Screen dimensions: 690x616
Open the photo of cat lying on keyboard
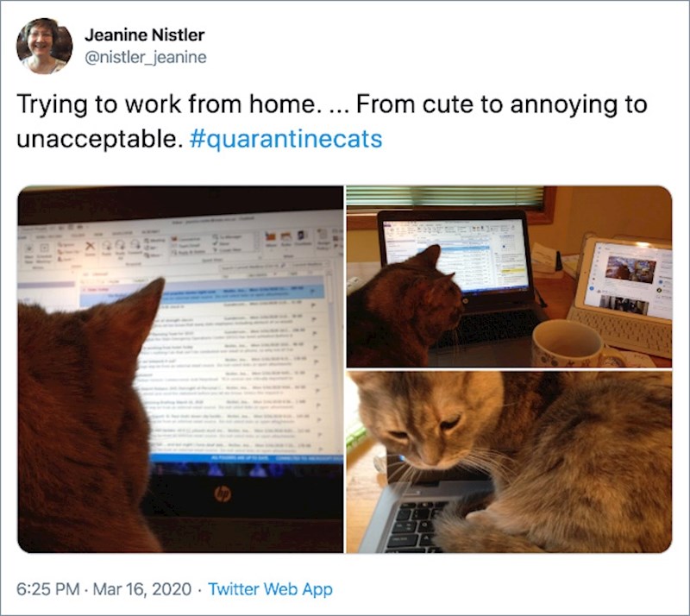[509, 462]
